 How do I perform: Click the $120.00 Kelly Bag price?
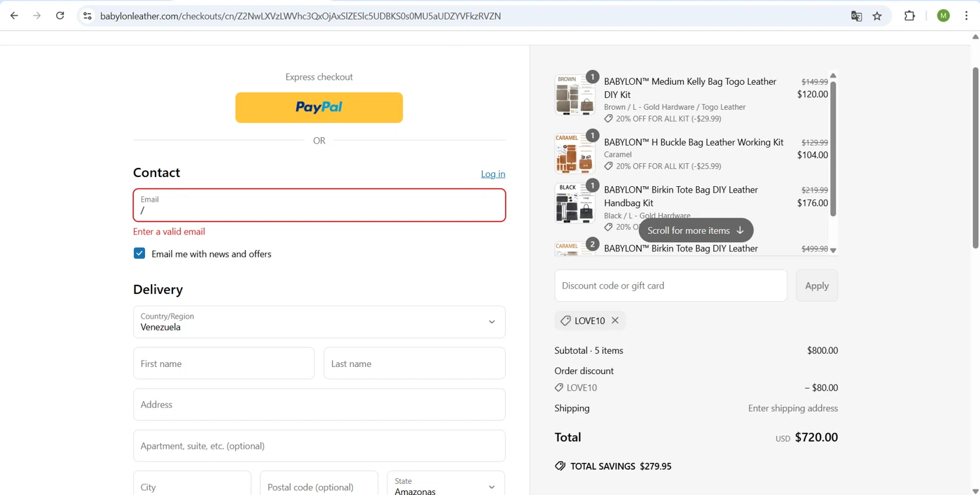(812, 94)
